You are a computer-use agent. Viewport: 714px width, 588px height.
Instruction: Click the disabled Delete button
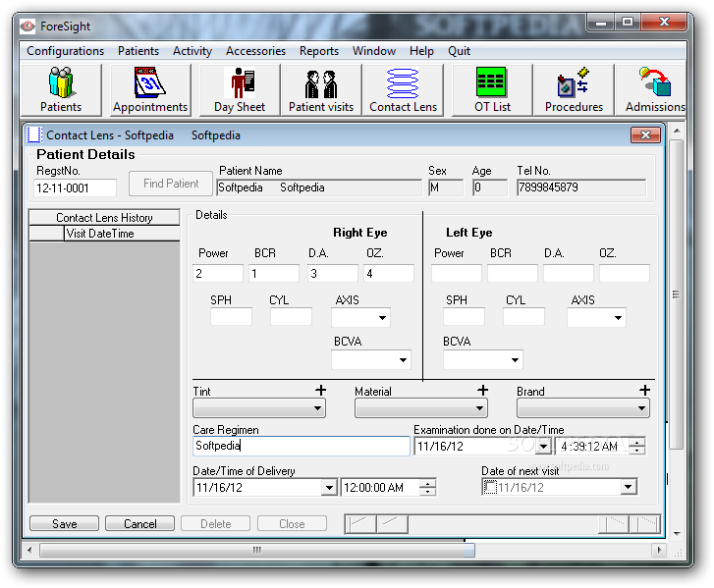pos(215,523)
